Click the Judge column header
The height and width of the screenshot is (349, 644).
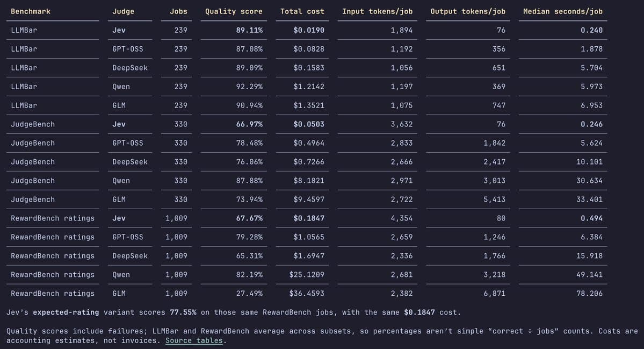pos(123,11)
